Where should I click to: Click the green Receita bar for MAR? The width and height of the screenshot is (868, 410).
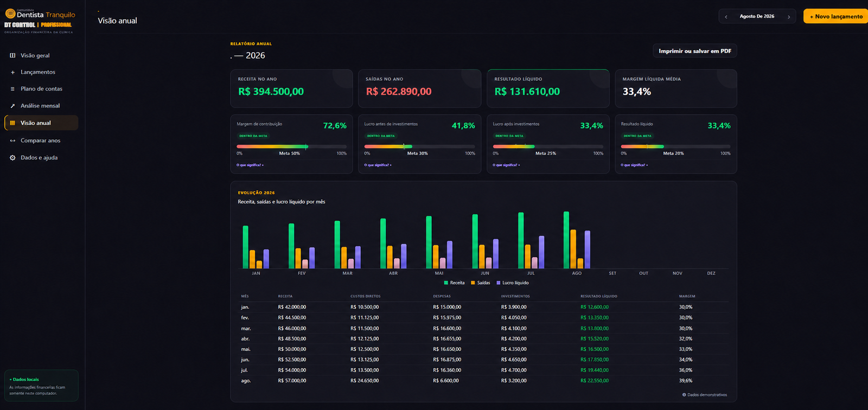click(x=337, y=245)
